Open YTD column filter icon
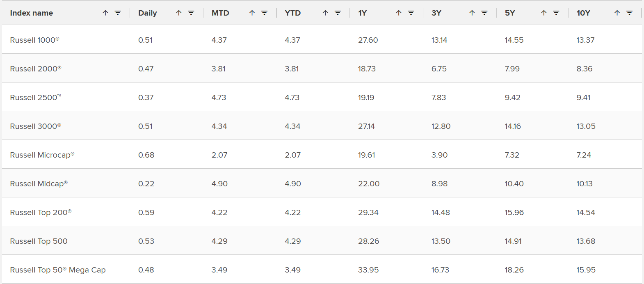 coord(338,13)
